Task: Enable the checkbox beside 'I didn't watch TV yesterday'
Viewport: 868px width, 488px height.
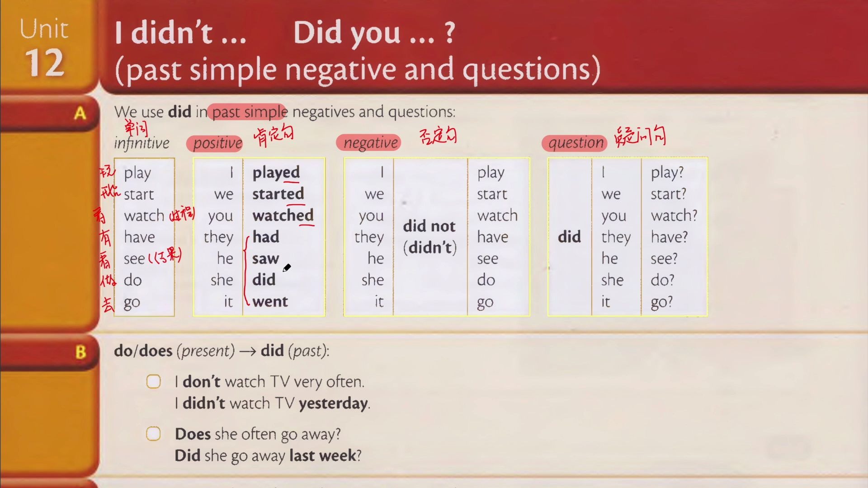Action: [x=155, y=381]
